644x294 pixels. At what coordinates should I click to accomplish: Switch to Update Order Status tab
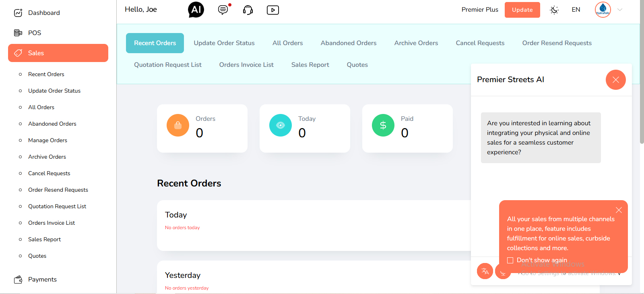coord(224,43)
